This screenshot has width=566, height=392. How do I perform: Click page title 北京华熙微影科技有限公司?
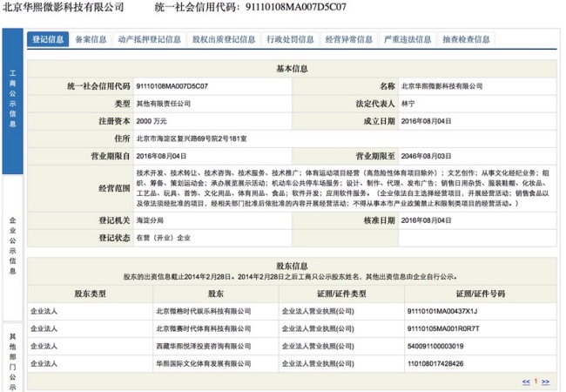pyautogui.click(x=64, y=7)
